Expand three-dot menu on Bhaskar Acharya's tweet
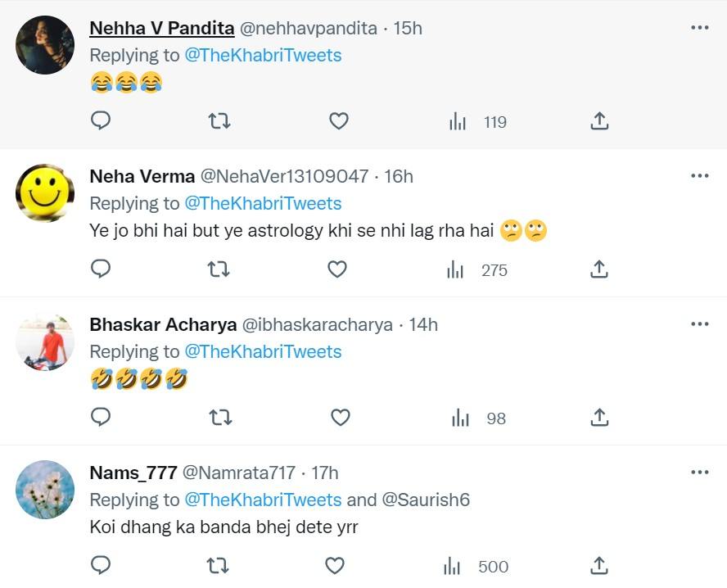The height and width of the screenshot is (588, 727). (x=699, y=324)
